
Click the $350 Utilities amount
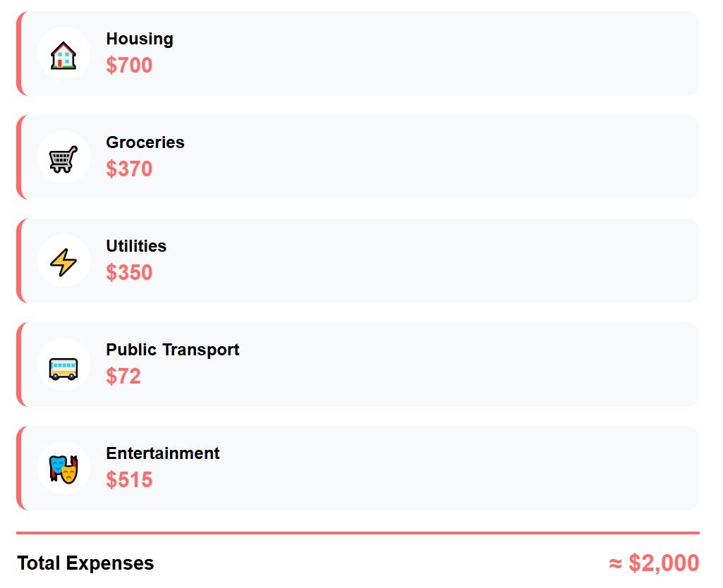[x=129, y=273]
